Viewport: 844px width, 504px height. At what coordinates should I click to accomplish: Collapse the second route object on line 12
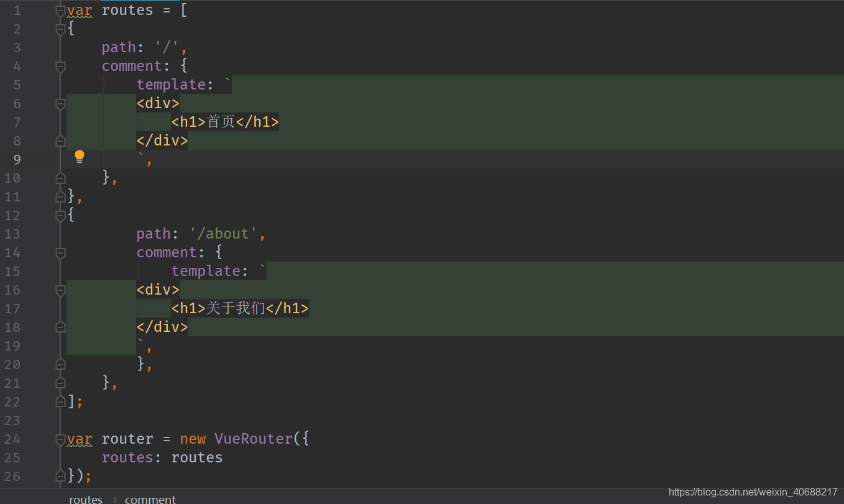pos(60,216)
